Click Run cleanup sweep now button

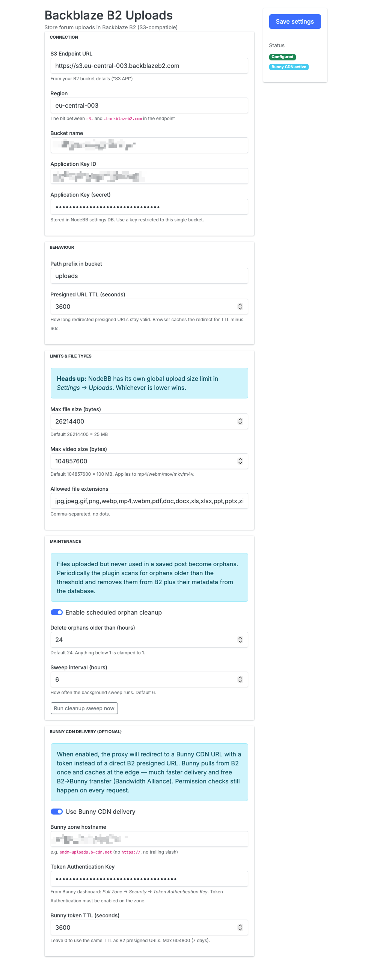point(84,708)
